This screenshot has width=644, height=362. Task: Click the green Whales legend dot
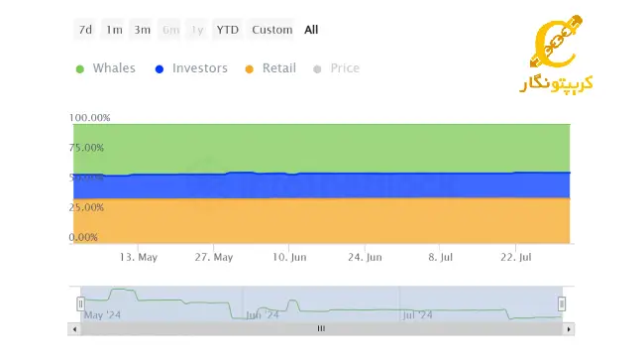[80, 69]
